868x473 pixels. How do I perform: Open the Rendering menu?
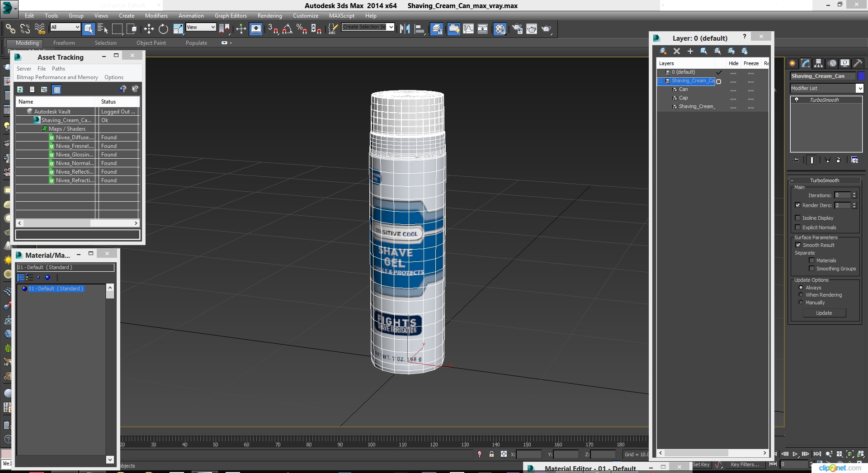(x=269, y=16)
